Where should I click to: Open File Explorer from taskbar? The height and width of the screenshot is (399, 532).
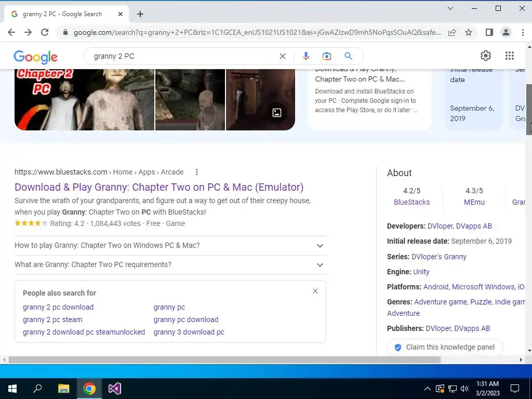pos(63,389)
